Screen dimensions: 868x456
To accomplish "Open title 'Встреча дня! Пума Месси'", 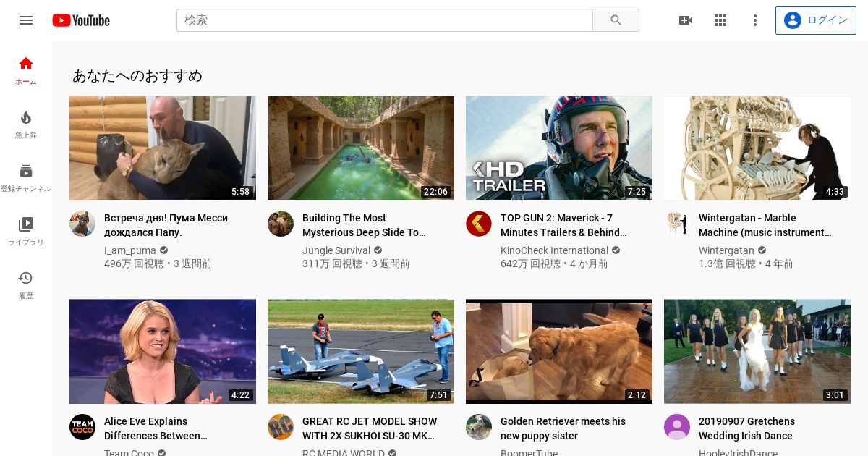I will point(166,225).
